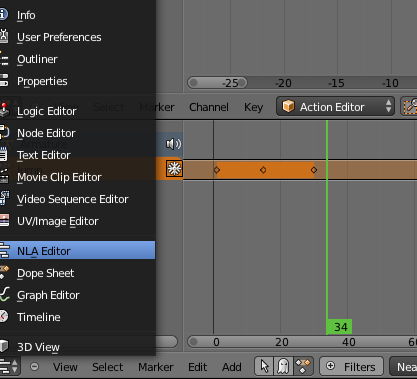
Task: Click the snowflake push-down action icon
Action: click(174, 169)
